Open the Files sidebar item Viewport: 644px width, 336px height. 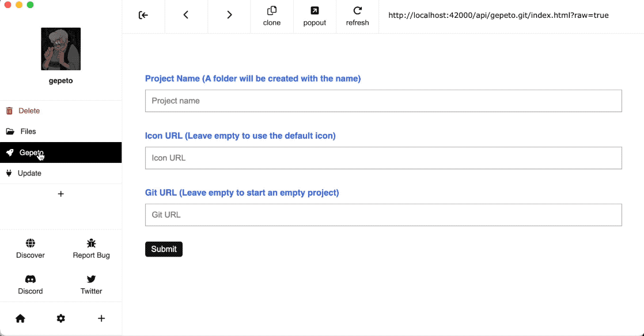tap(28, 131)
